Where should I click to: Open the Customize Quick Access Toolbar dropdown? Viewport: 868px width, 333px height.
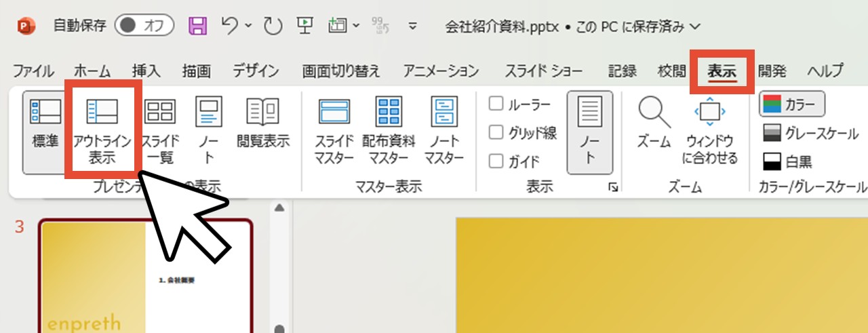[x=412, y=27]
